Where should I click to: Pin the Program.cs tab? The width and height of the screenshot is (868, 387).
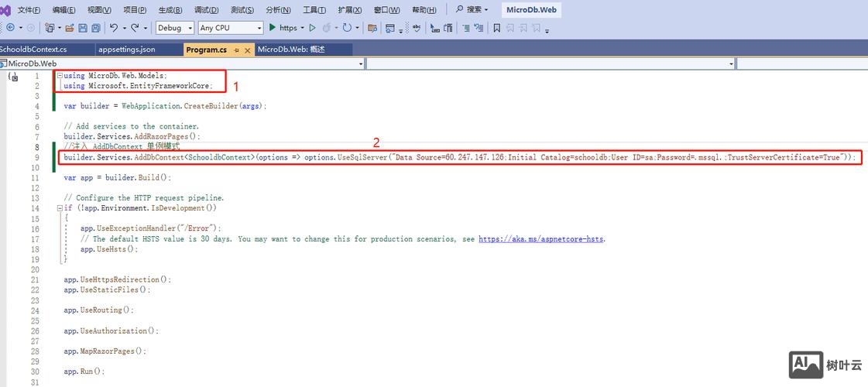(x=237, y=50)
